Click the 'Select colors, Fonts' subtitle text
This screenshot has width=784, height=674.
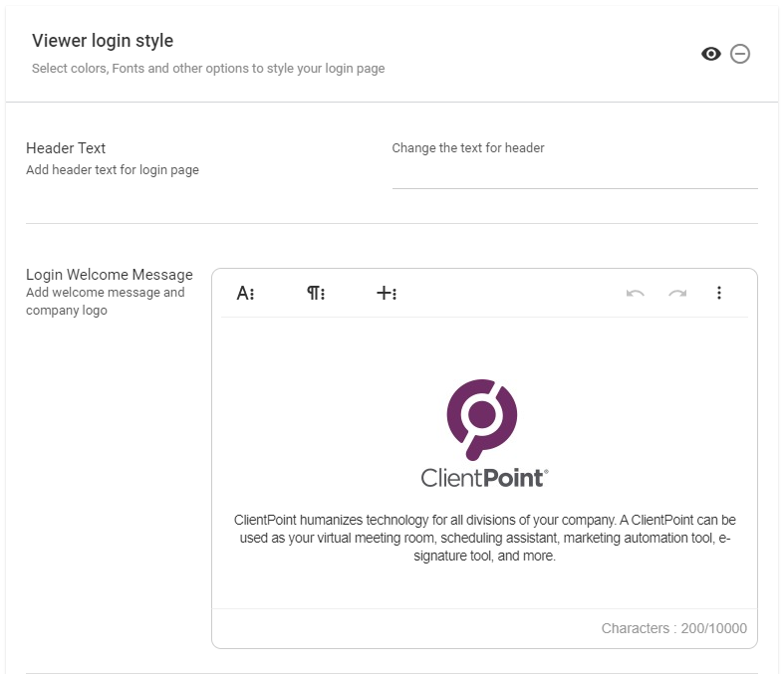[208, 69]
